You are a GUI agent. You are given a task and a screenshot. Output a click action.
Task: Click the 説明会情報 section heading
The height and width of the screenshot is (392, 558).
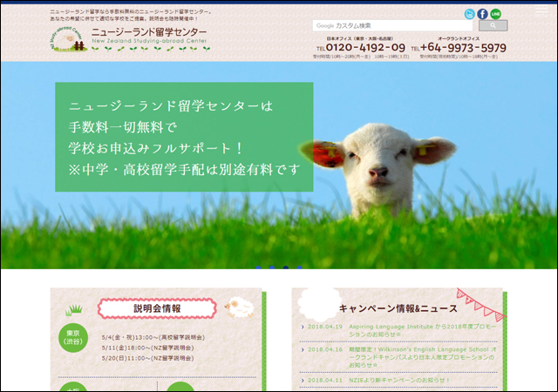158,308
